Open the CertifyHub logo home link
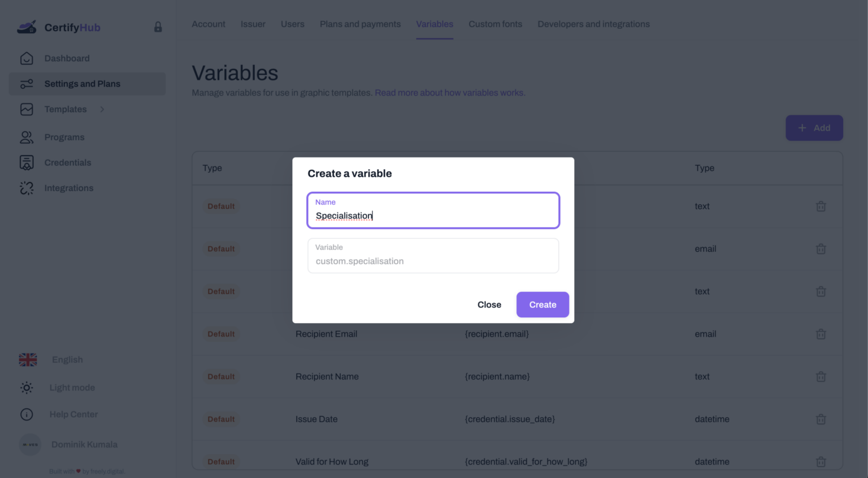868x478 pixels. tap(59, 27)
